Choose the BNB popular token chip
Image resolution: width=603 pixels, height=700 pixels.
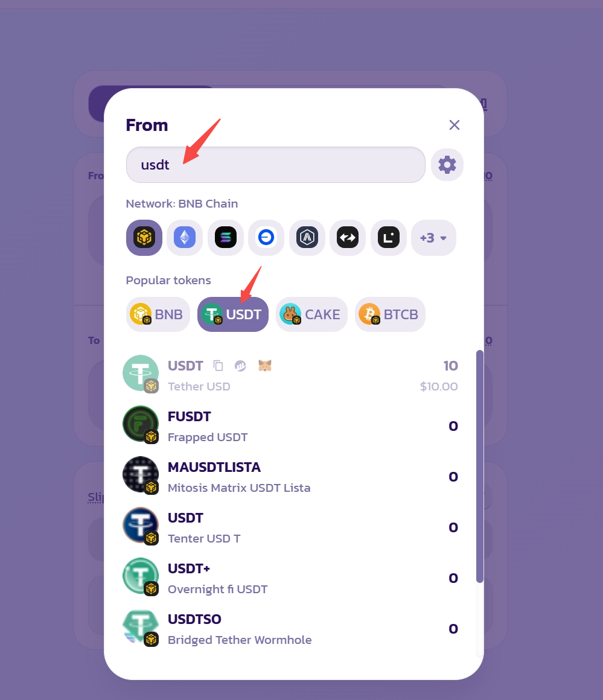pyautogui.click(x=158, y=314)
